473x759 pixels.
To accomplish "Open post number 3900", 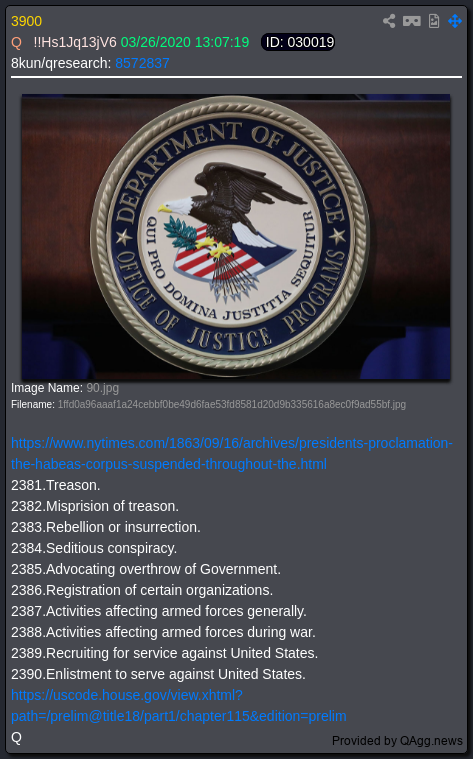I will 27,21.
